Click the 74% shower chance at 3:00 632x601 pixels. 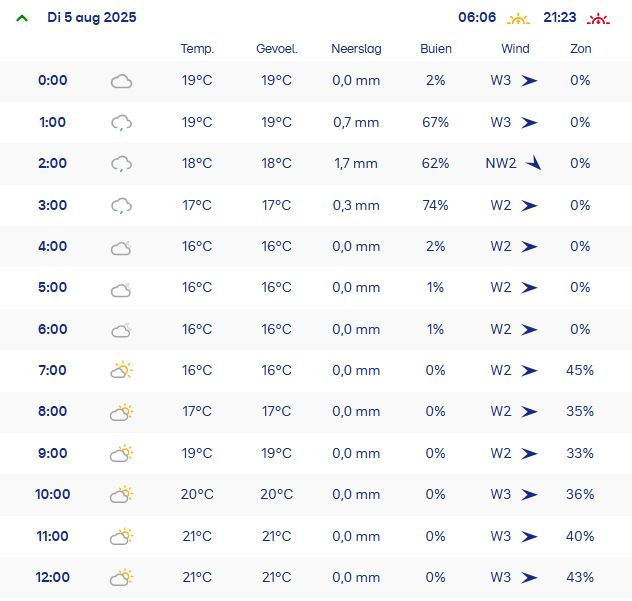435,206
